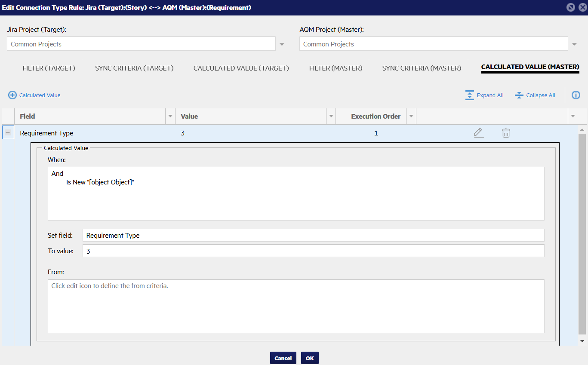Switch to the FILTER (TARGET) tab
This screenshot has width=588, height=365.
pyautogui.click(x=49, y=68)
